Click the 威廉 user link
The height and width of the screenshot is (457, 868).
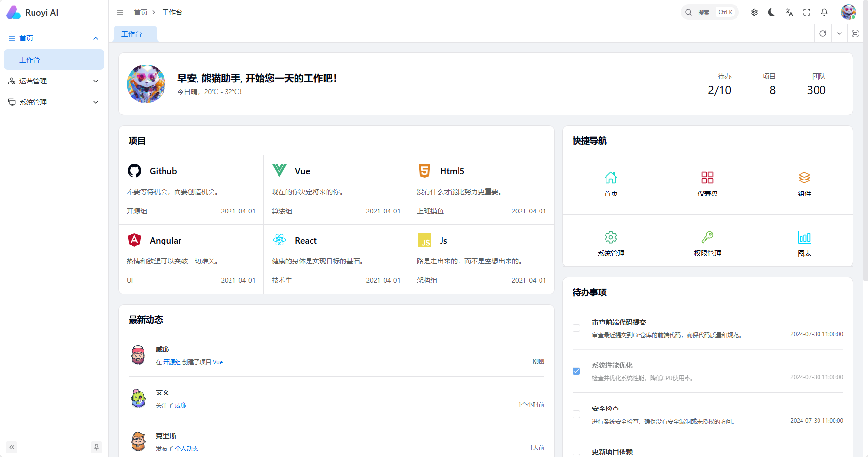tap(180, 405)
